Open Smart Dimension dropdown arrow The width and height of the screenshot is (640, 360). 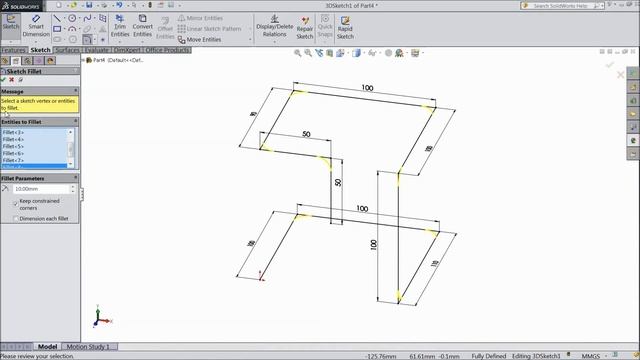point(36,41)
